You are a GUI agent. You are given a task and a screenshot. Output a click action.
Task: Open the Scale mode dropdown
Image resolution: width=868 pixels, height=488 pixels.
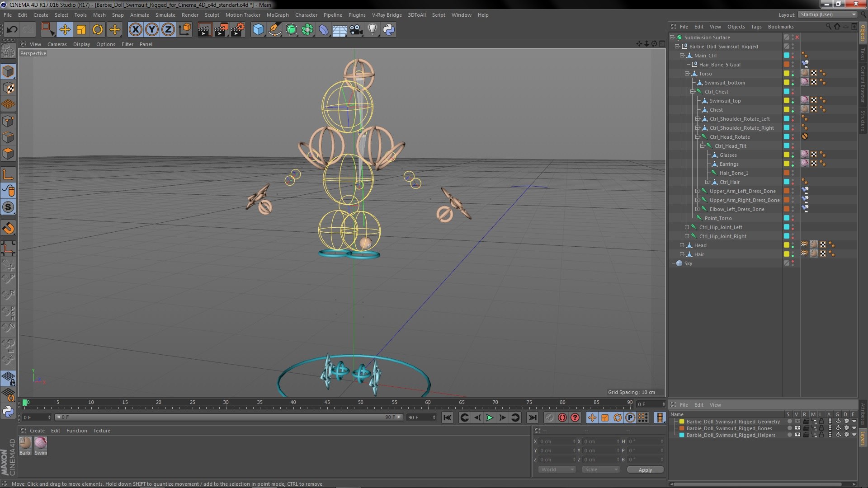click(x=600, y=469)
